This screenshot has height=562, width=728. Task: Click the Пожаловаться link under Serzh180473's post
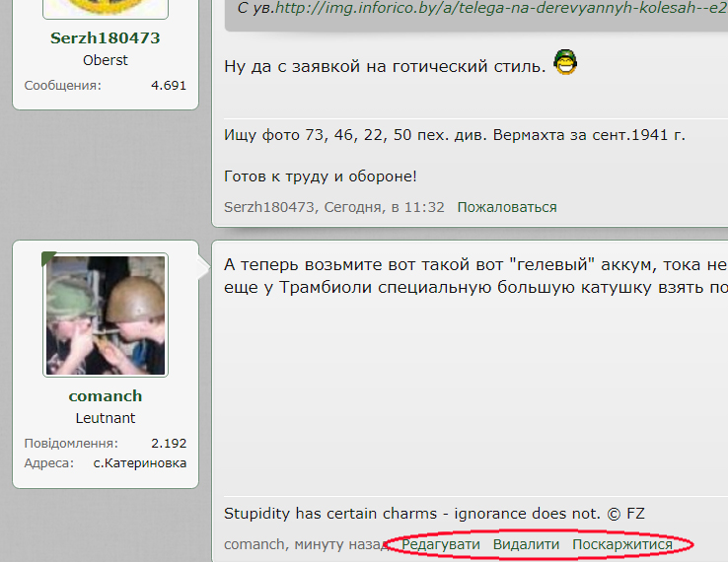click(x=507, y=207)
